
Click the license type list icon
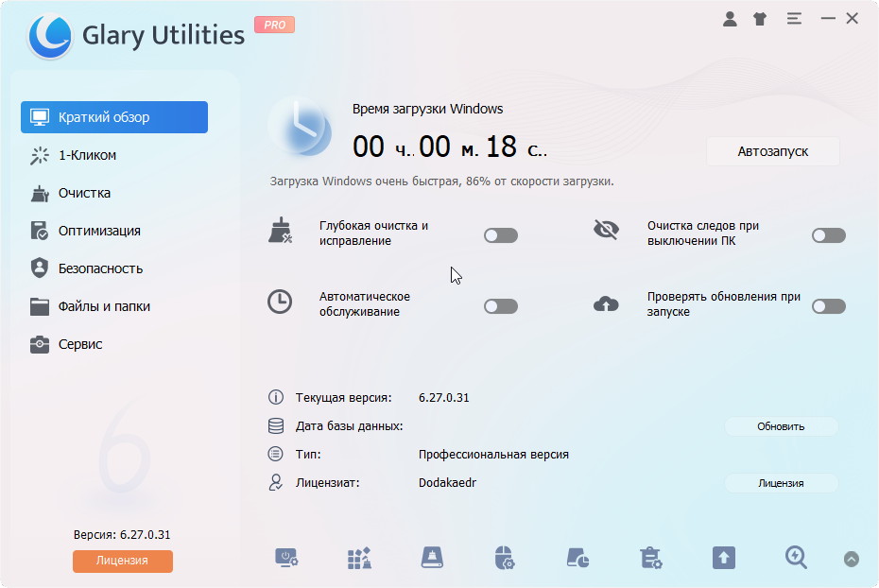(276, 454)
